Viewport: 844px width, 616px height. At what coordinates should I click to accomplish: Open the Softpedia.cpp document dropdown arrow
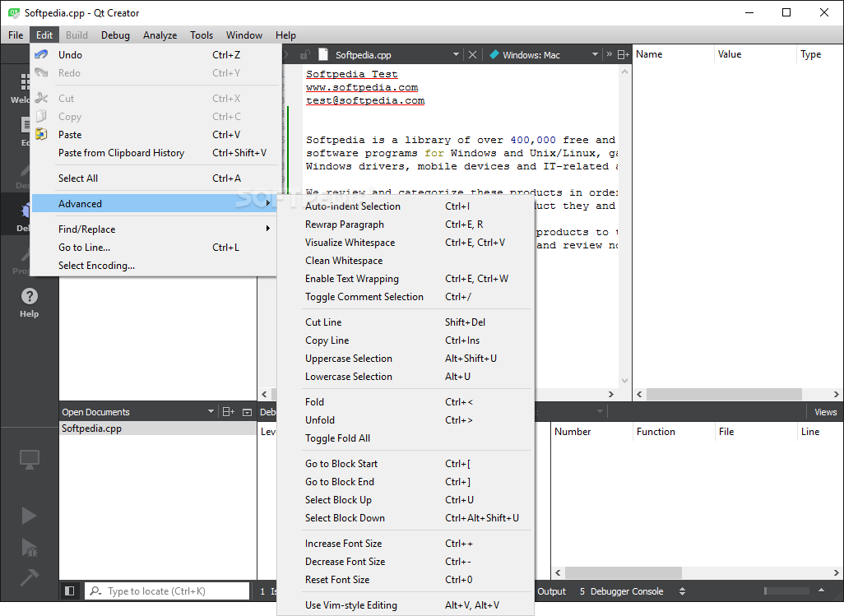click(x=456, y=54)
